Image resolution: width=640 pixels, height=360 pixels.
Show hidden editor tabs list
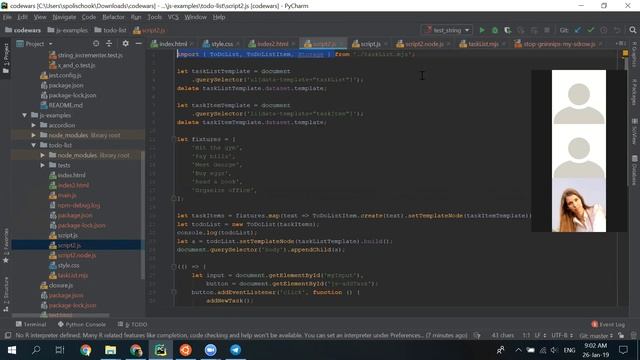pyautogui.click(x=620, y=44)
